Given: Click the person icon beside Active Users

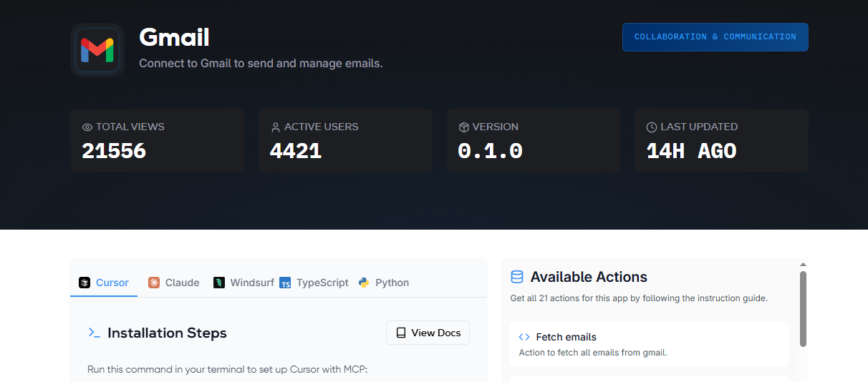Looking at the screenshot, I should [x=276, y=127].
